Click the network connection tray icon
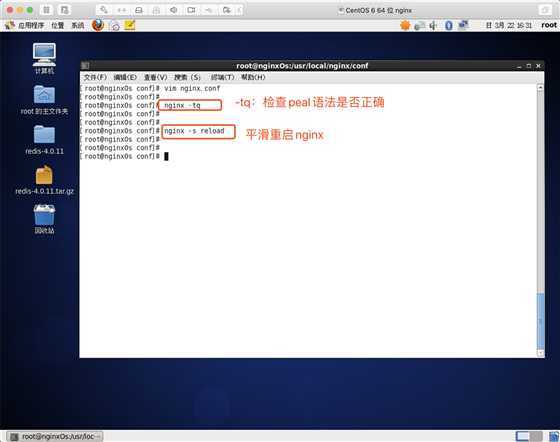Viewport: 560px width, 442px height. (x=463, y=25)
